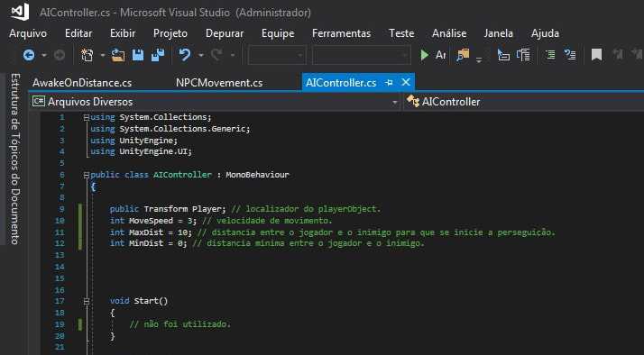Image resolution: width=644 pixels, height=355 pixels.
Task: Click the MinDist variable on line 12
Action: pos(146,243)
